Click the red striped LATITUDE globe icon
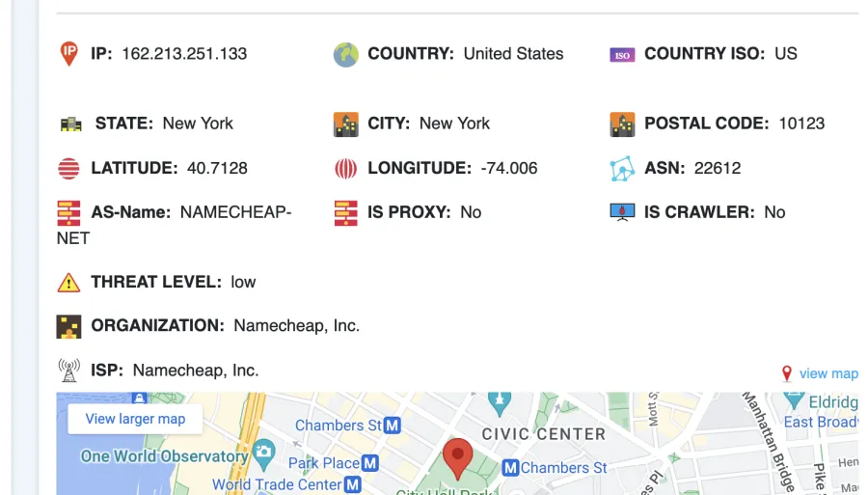Image resolution: width=868 pixels, height=495 pixels. click(68, 168)
